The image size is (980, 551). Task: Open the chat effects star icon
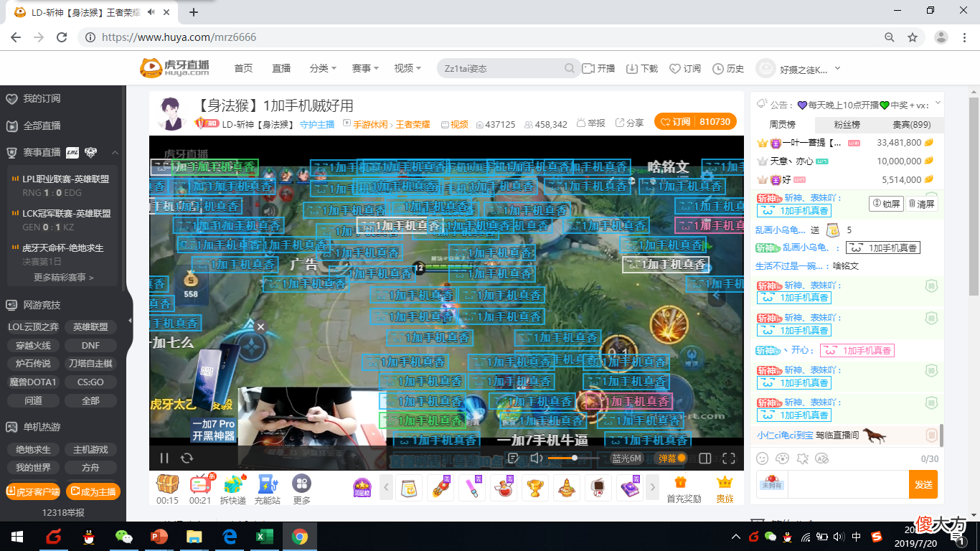pos(803,458)
